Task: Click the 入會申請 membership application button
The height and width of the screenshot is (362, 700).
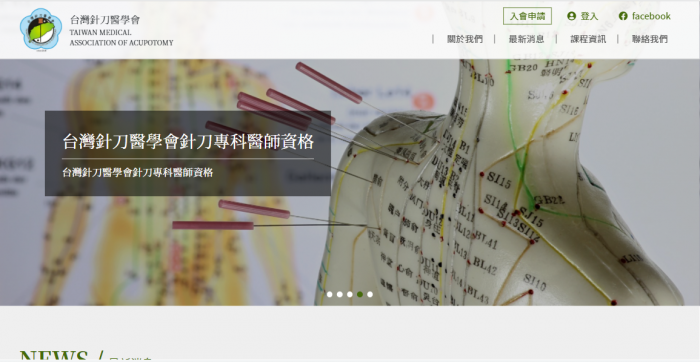Action: click(x=527, y=16)
